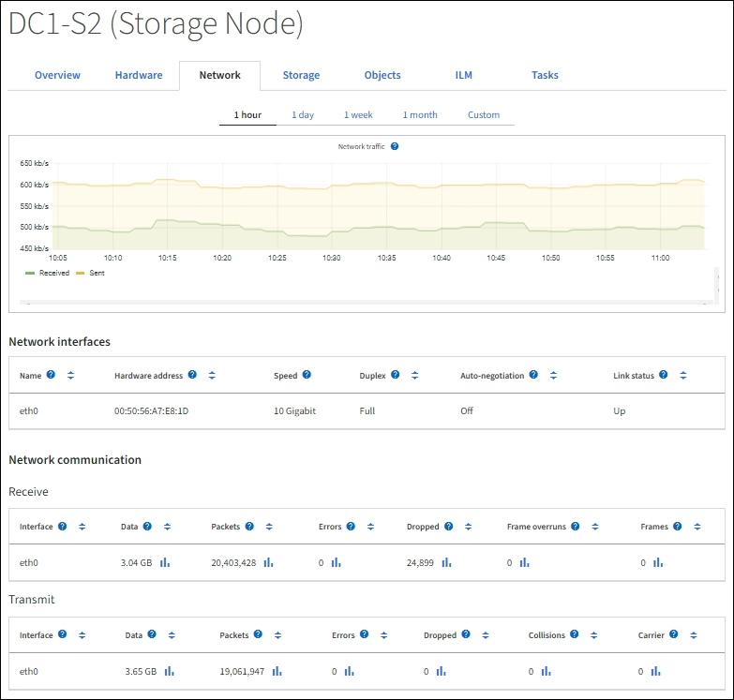Screen dimensions: 734x700
Task: Click the yellow Sent legend color swatch
Action: pyautogui.click(x=80, y=273)
